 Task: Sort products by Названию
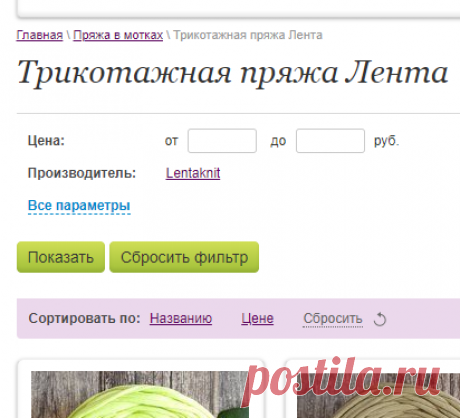(x=181, y=318)
